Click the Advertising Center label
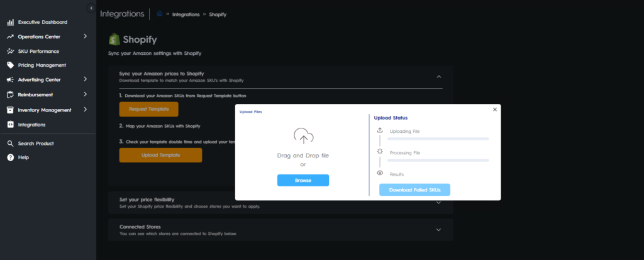644x260 pixels. pyautogui.click(x=40, y=80)
